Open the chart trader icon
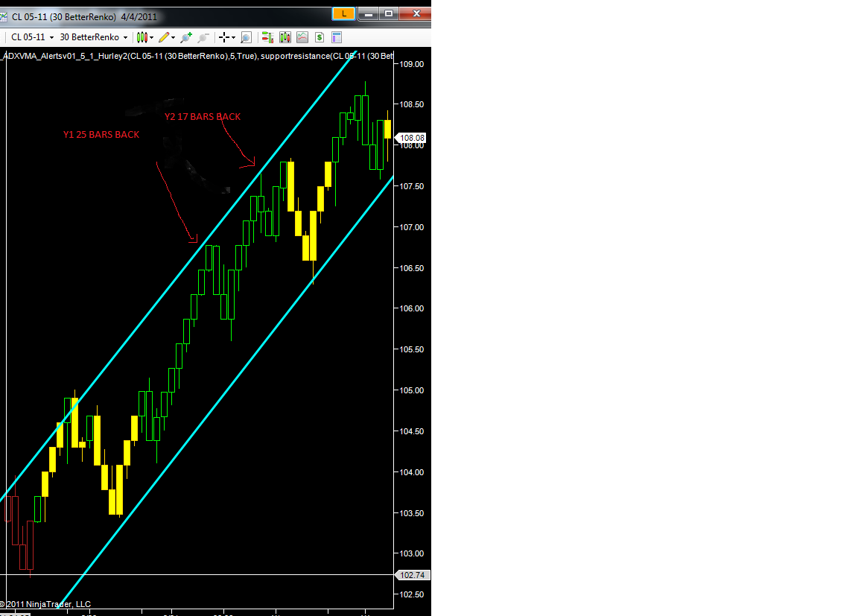The height and width of the screenshot is (616, 858). click(x=267, y=37)
